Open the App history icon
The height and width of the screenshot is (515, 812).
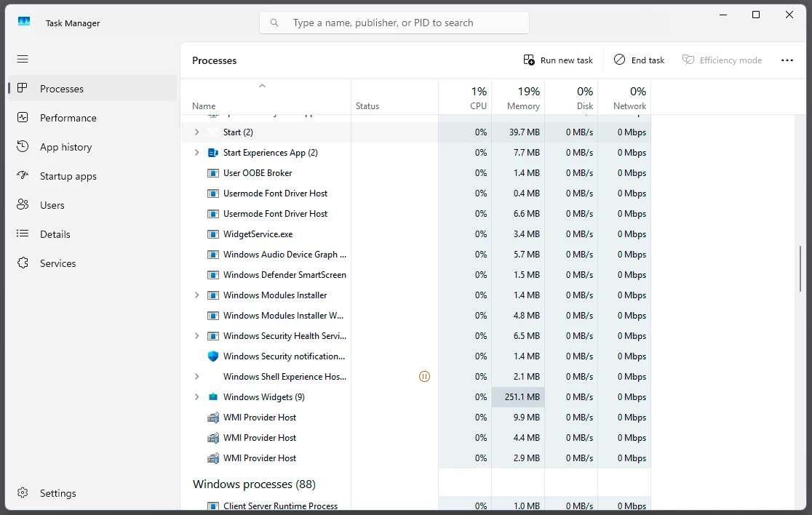(x=23, y=146)
